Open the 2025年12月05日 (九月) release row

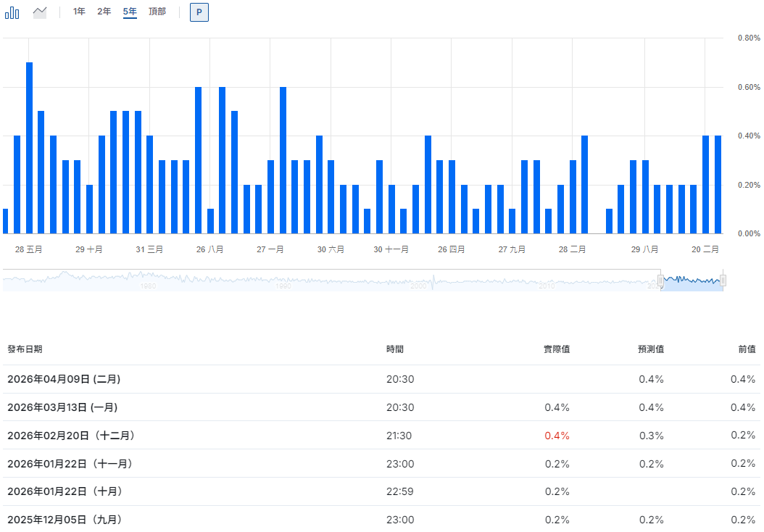coord(64,520)
